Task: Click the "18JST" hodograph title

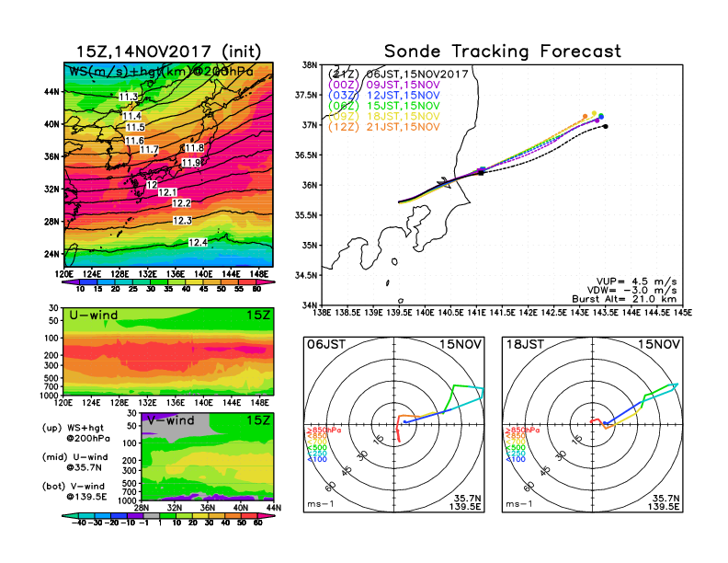Action: pos(525,344)
